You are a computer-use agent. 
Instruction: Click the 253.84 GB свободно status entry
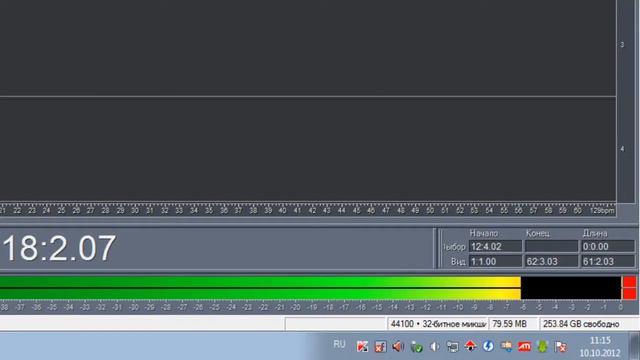(x=588, y=324)
